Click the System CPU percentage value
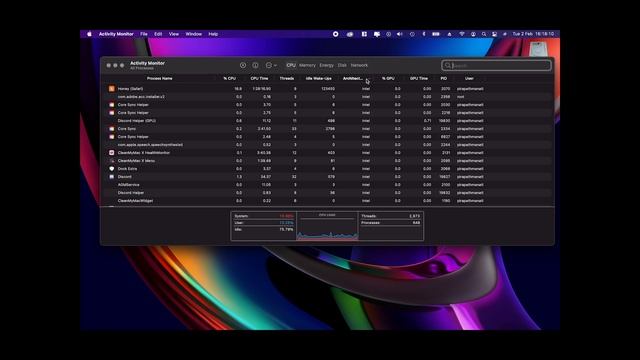640x360 pixels. pyautogui.click(x=286, y=216)
